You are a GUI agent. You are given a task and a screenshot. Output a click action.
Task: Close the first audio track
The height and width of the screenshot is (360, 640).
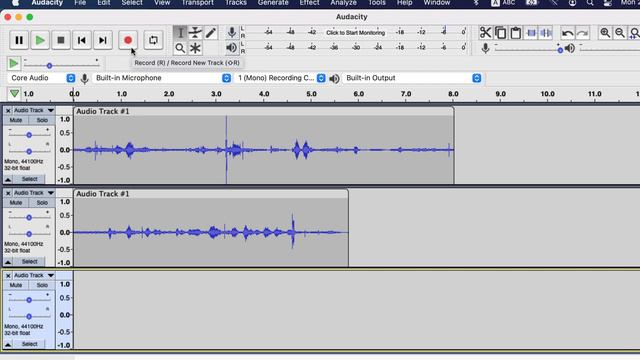(8, 111)
